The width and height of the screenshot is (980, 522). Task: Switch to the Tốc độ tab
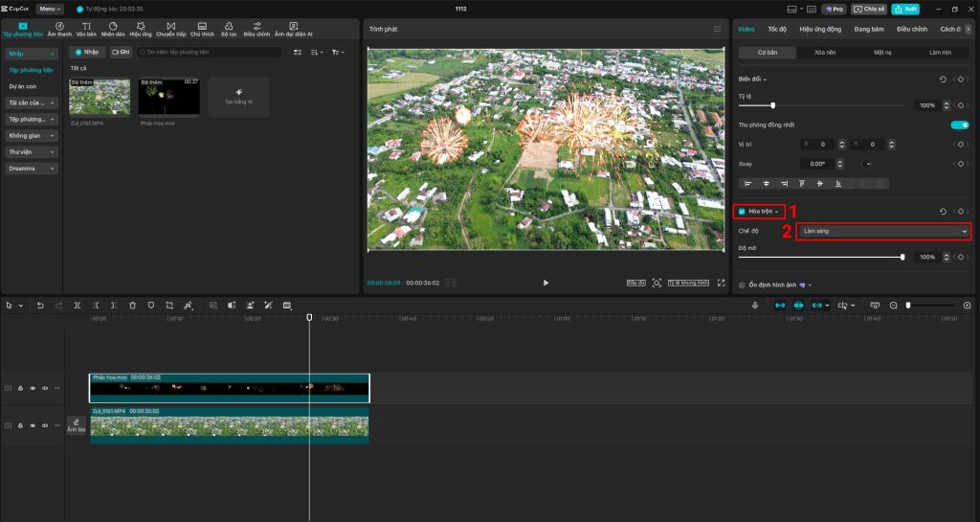[x=776, y=29]
